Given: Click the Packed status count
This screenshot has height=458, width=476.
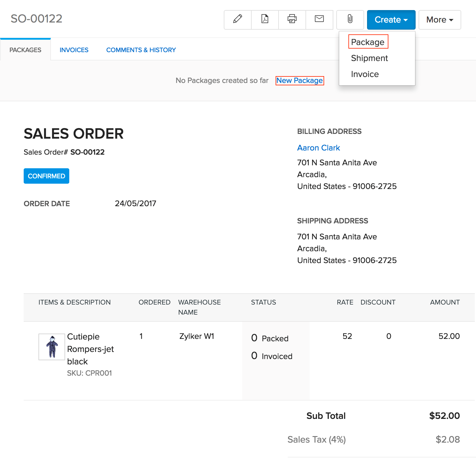Looking at the screenshot, I should tap(270, 338).
